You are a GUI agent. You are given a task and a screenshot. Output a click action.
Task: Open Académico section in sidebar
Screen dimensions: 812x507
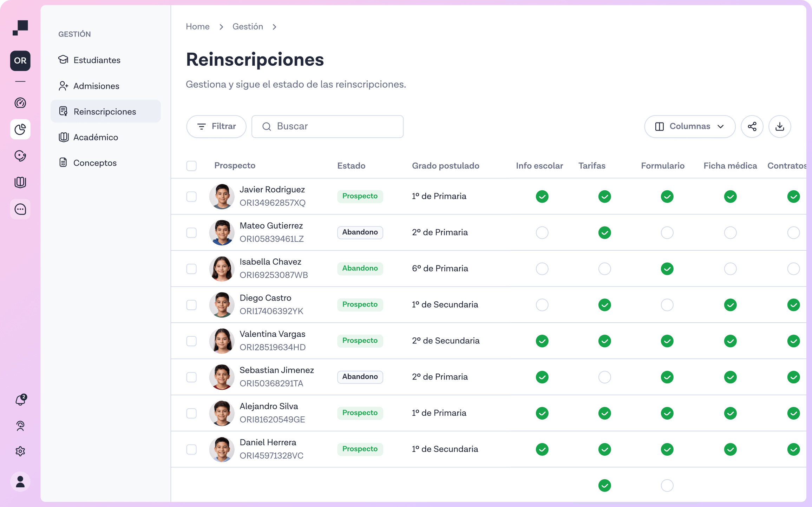[96, 137]
